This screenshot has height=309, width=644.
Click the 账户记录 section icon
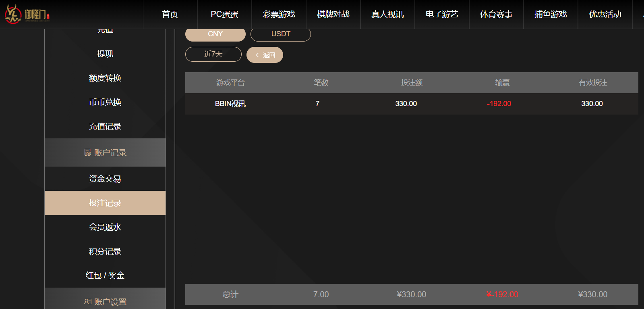pos(87,152)
